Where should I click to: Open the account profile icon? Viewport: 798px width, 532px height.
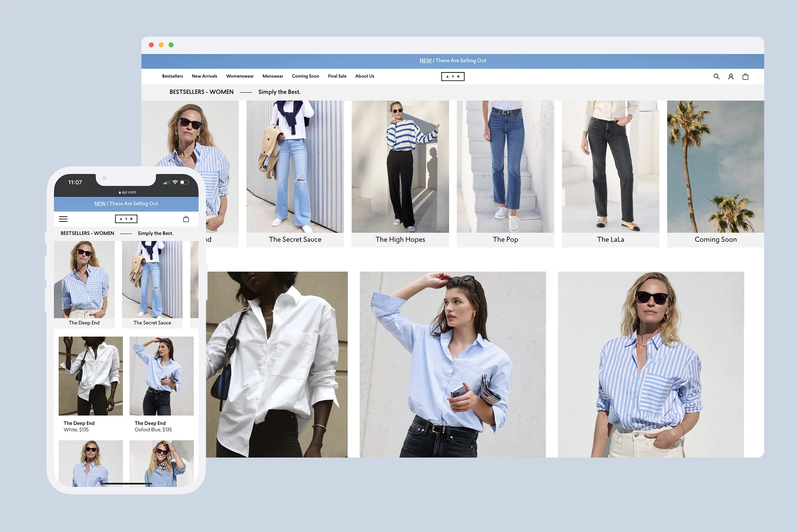coord(731,76)
